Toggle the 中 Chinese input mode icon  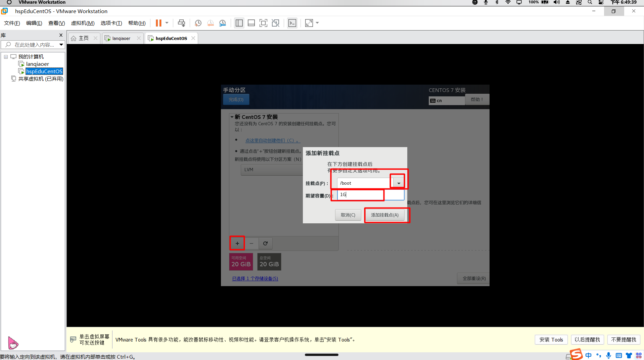589,355
